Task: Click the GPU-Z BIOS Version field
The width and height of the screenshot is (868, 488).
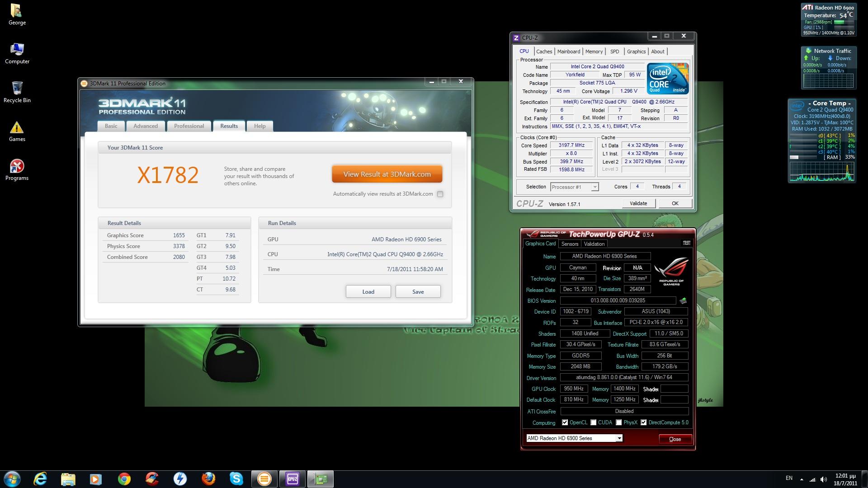Action: point(618,300)
